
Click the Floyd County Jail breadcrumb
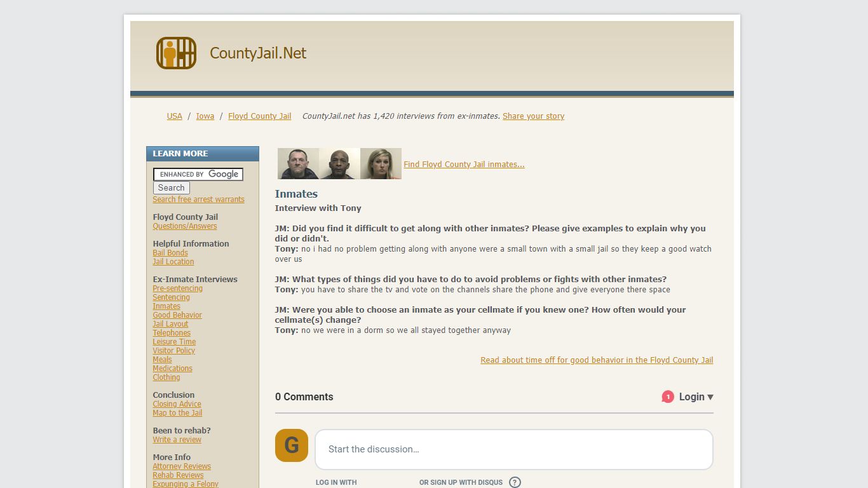pyautogui.click(x=259, y=116)
